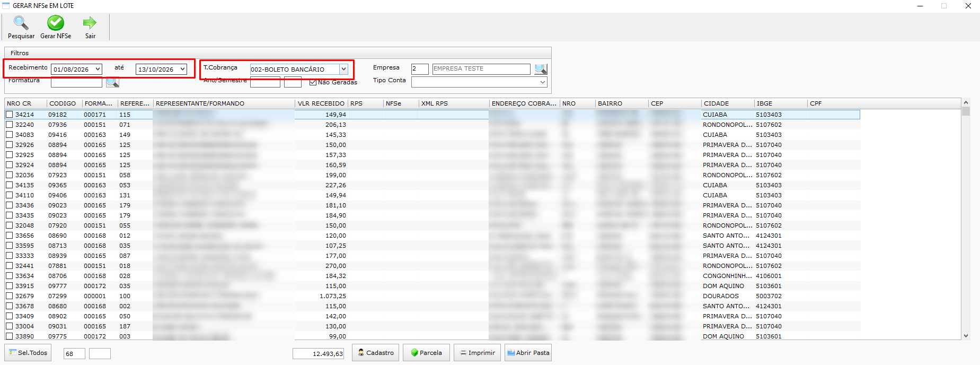
Task: Expand the Tipo Conta combo box
Action: pos(542,82)
